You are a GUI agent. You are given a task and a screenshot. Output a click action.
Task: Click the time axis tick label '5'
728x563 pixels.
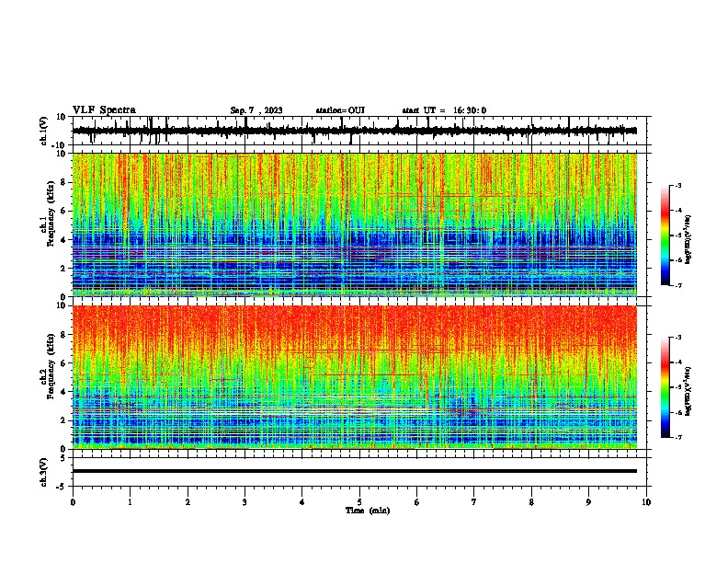[359, 502]
